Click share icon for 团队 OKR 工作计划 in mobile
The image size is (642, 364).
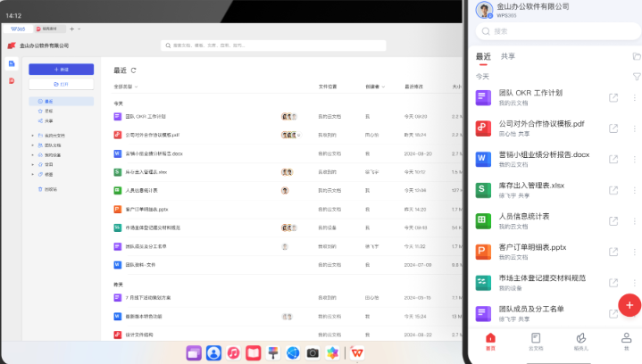click(x=613, y=98)
